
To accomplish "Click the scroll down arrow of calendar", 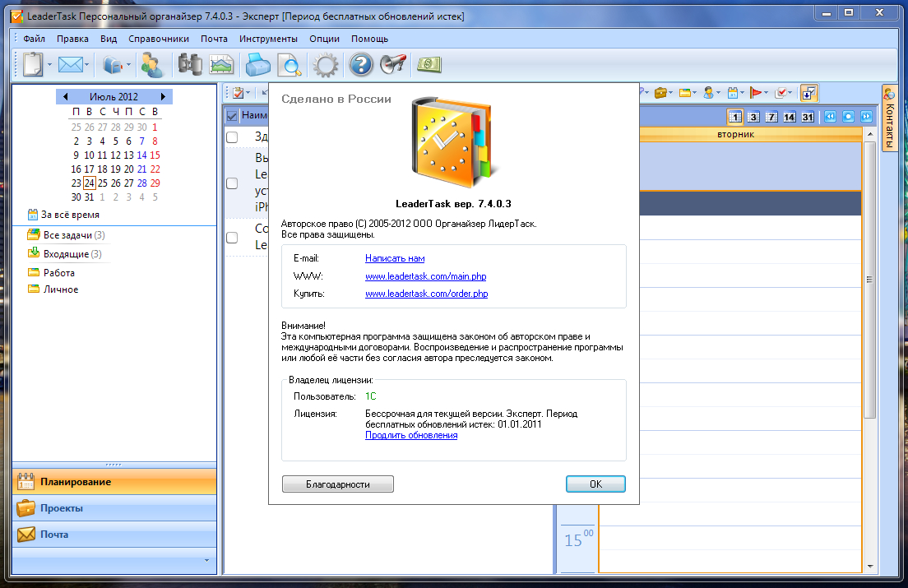I will click(x=869, y=567).
